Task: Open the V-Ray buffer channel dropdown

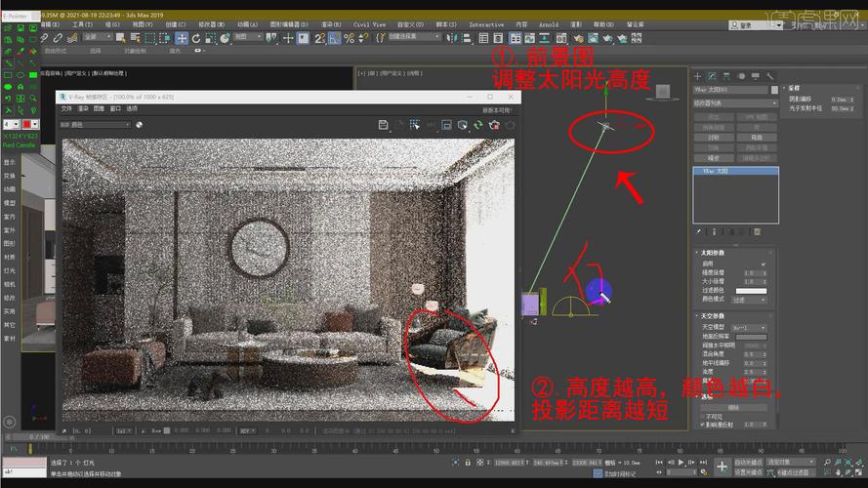Action: pos(95,125)
